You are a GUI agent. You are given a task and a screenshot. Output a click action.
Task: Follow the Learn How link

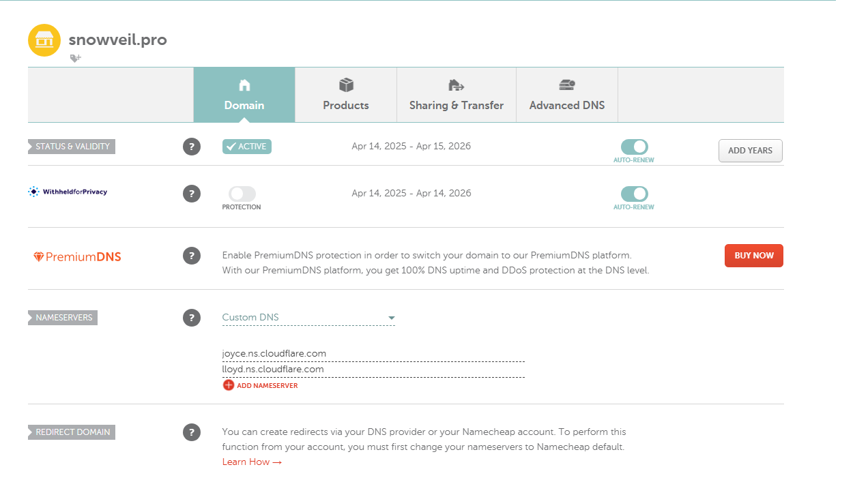coord(252,462)
